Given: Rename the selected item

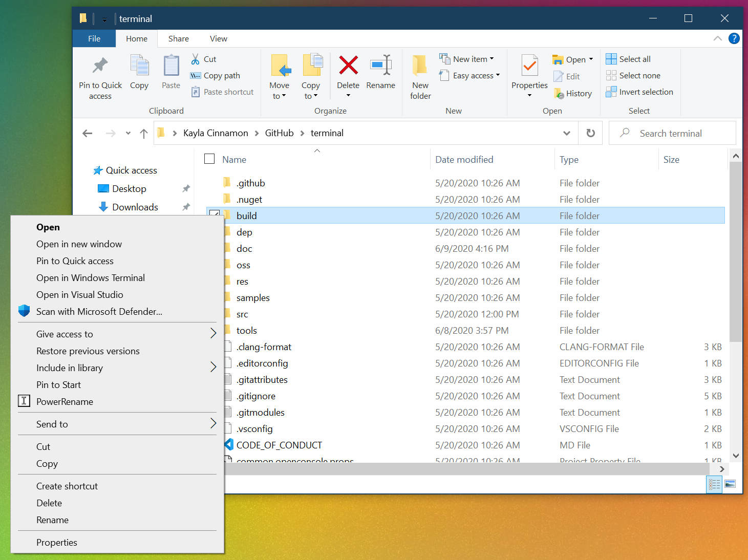Looking at the screenshot, I should (380, 76).
